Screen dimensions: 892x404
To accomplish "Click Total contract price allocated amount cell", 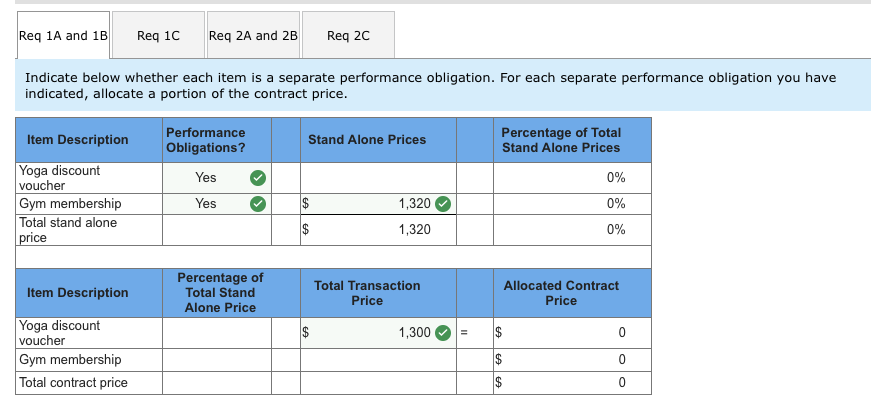I will tap(572, 382).
